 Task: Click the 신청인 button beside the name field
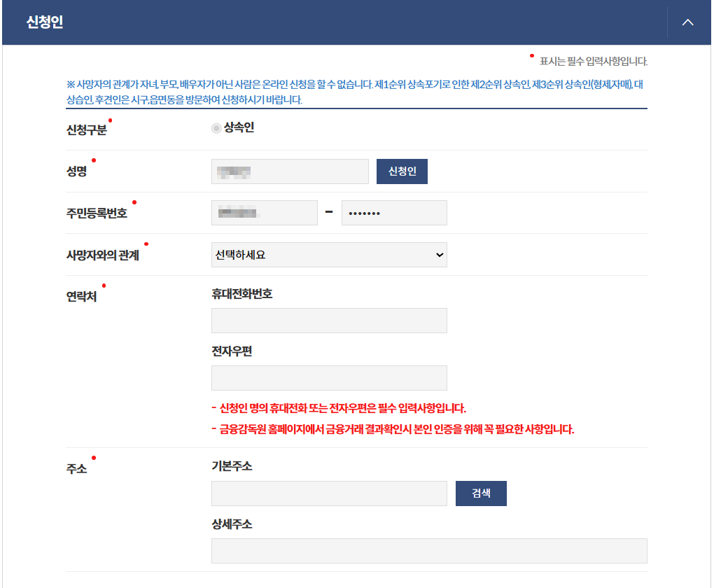pyautogui.click(x=402, y=171)
